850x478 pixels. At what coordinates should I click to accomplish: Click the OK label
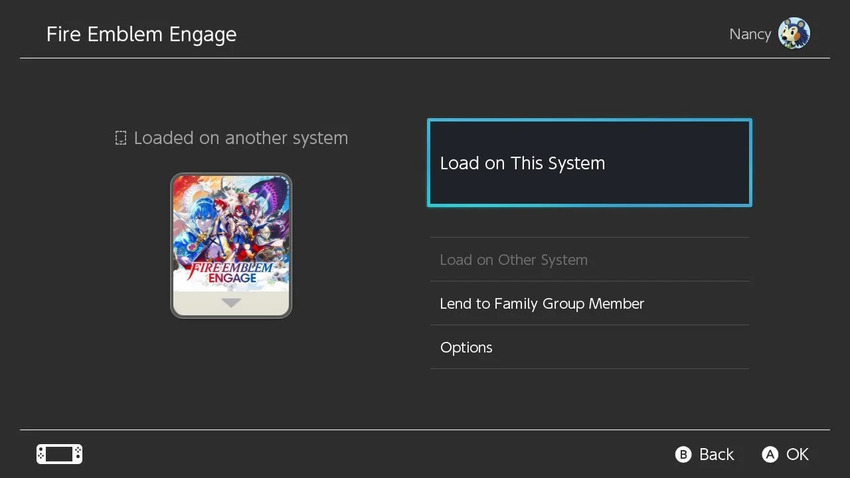pos(797,454)
